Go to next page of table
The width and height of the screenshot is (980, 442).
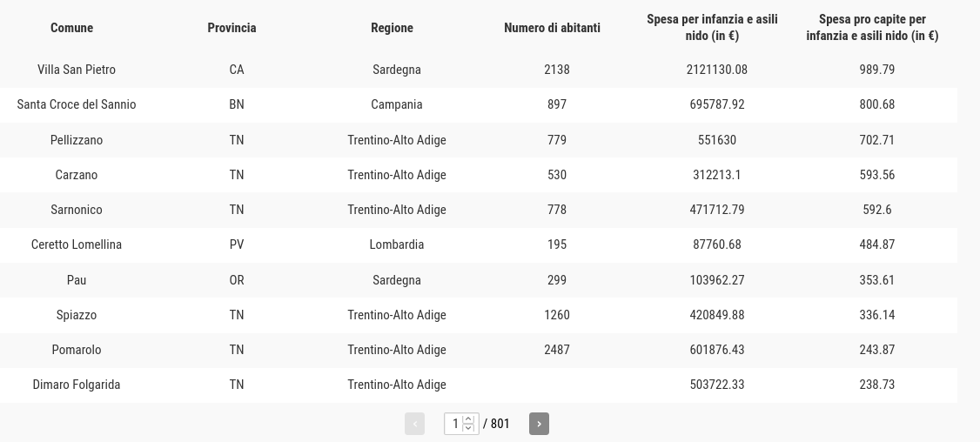click(x=539, y=423)
